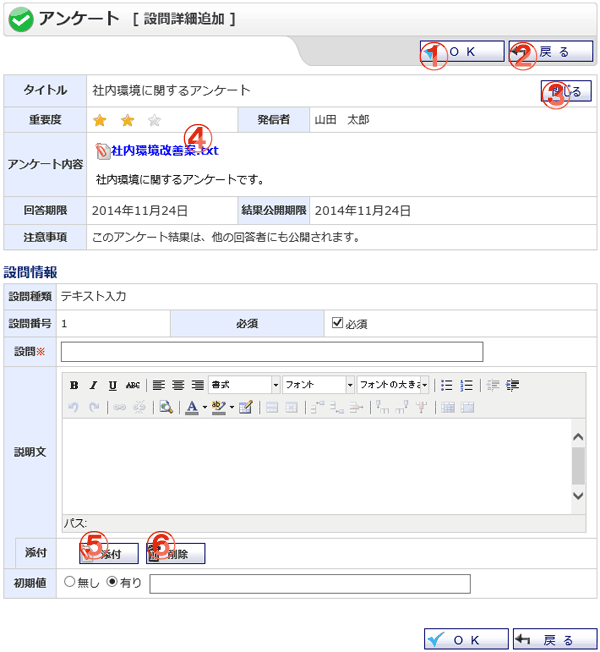The height and width of the screenshot is (652, 600).
Task: Insert a numbered list
Action: [x=466, y=385]
